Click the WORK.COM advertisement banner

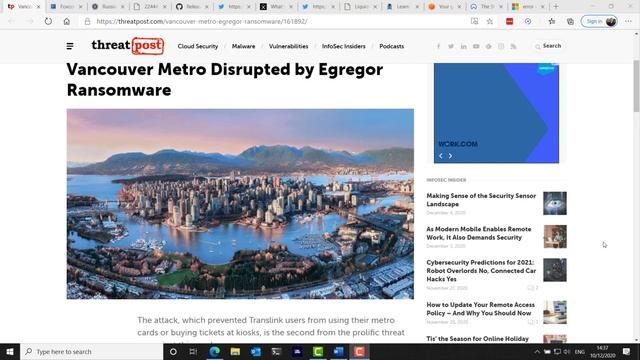pos(496,113)
